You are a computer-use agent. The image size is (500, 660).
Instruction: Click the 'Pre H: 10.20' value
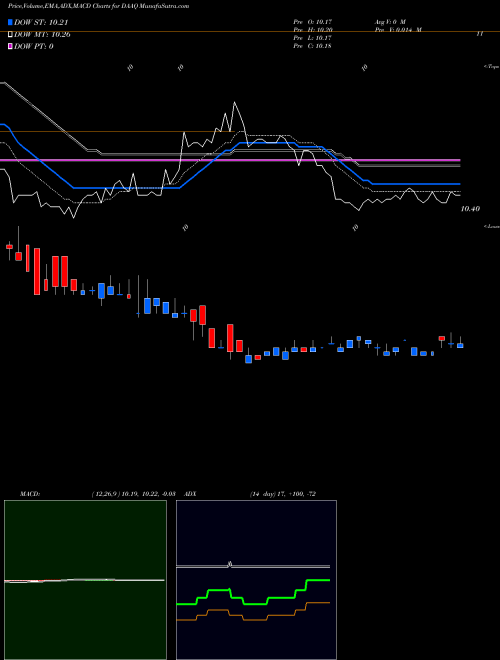[x=313, y=30]
